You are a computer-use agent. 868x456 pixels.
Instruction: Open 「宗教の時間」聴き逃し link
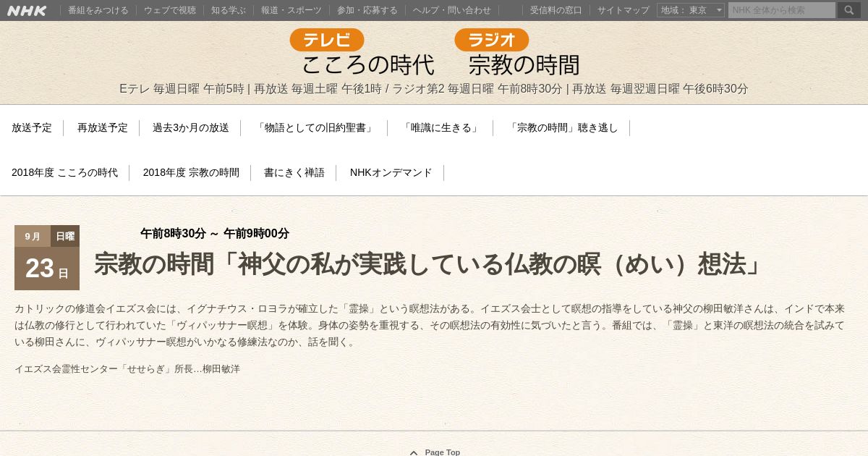coord(563,128)
